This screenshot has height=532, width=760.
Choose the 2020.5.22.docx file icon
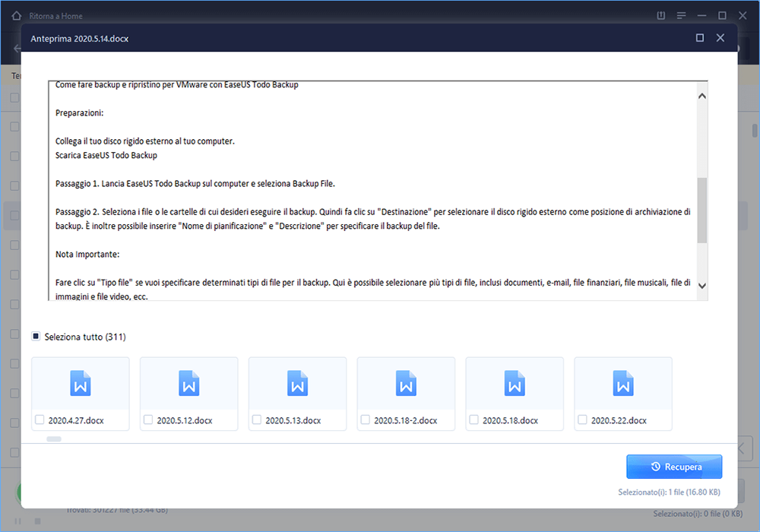623,383
